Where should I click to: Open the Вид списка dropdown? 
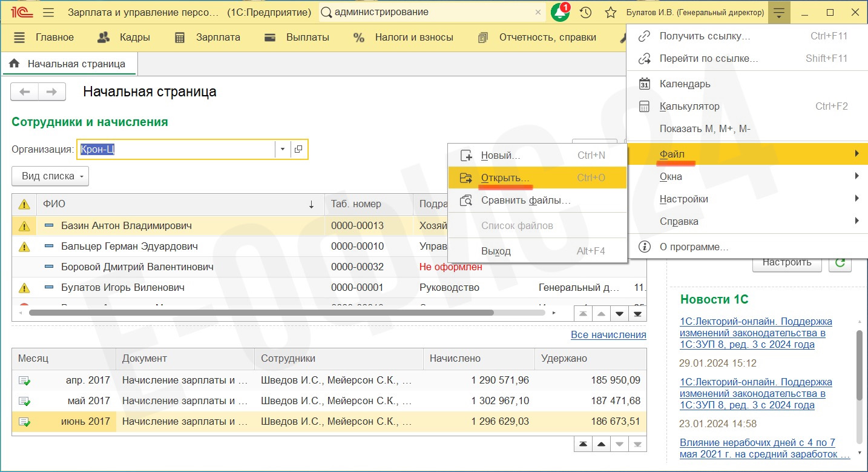click(x=50, y=176)
